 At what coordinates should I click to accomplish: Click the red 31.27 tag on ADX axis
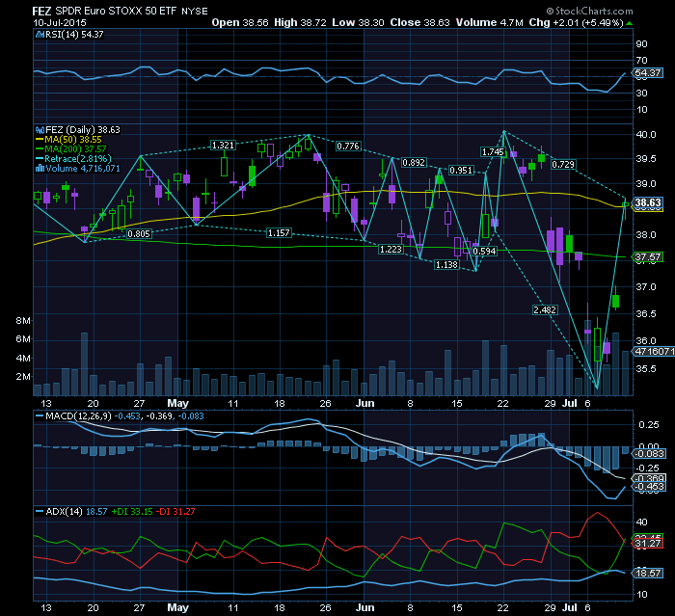tap(648, 544)
